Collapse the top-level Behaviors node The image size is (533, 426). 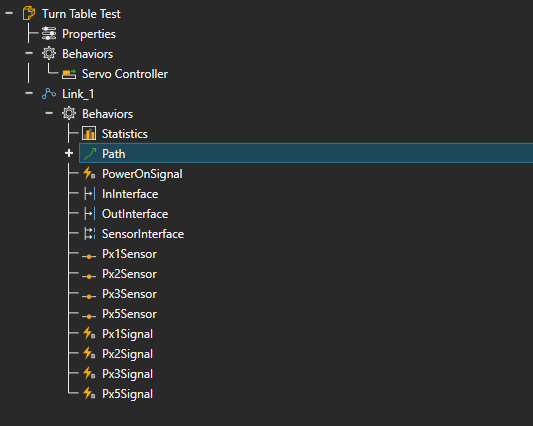click(x=29, y=53)
